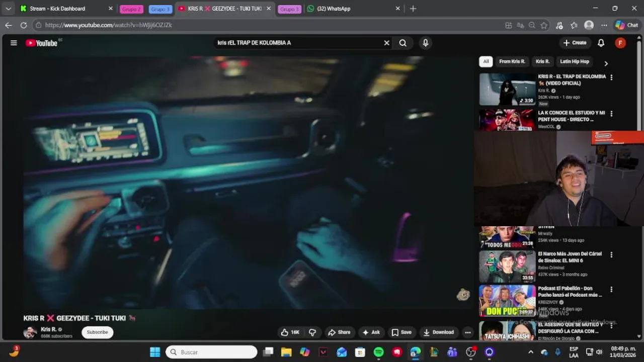Viewport: 644px width, 362px height.
Task: Close the WhatsApp tab
Action: coord(398,9)
